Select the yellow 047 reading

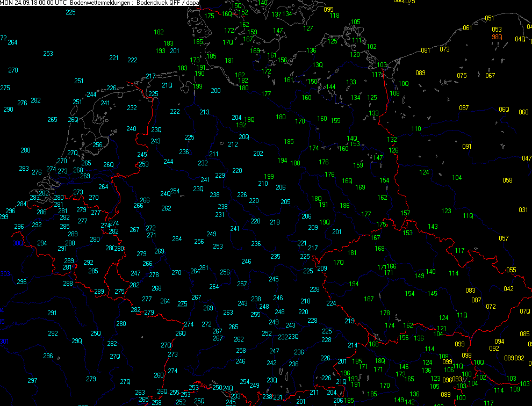[x=527, y=158]
